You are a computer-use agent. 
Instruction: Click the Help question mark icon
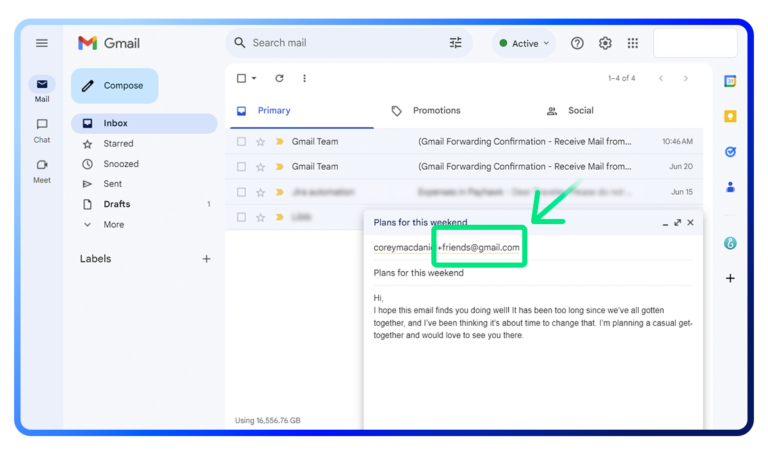pyautogui.click(x=577, y=43)
